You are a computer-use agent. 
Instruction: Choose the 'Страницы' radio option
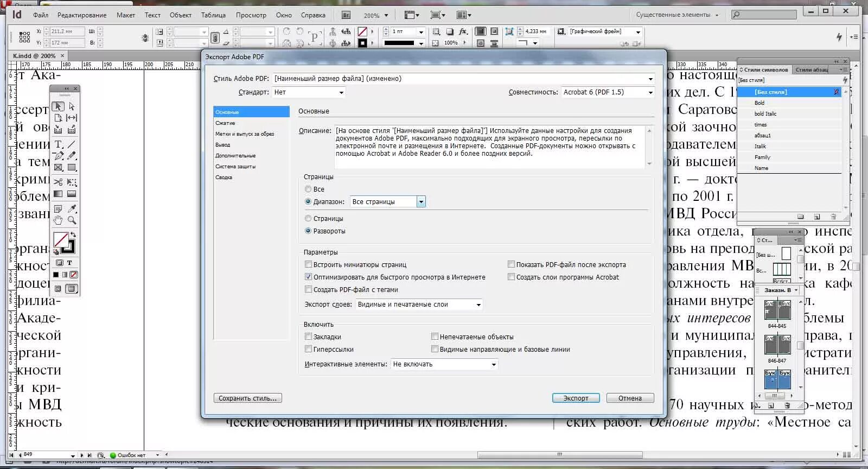tap(308, 218)
